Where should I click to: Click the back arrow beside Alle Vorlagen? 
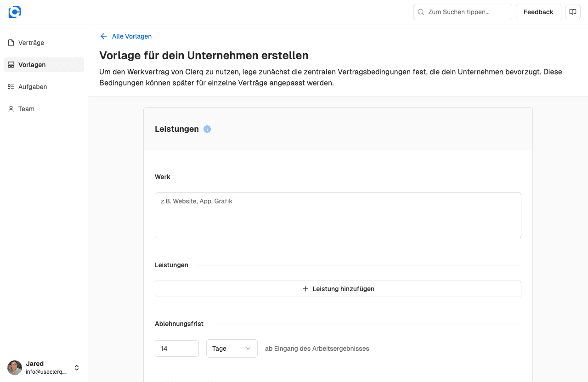(x=103, y=36)
